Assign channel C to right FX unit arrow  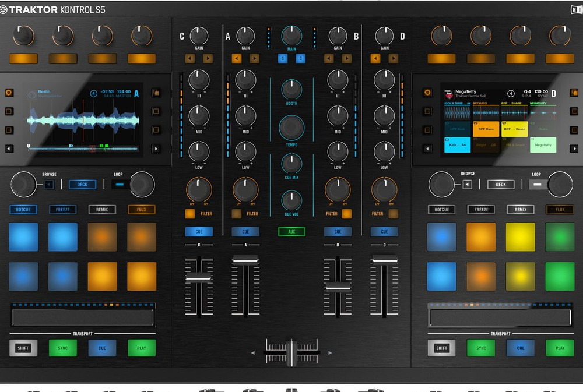tap(208, 58)
